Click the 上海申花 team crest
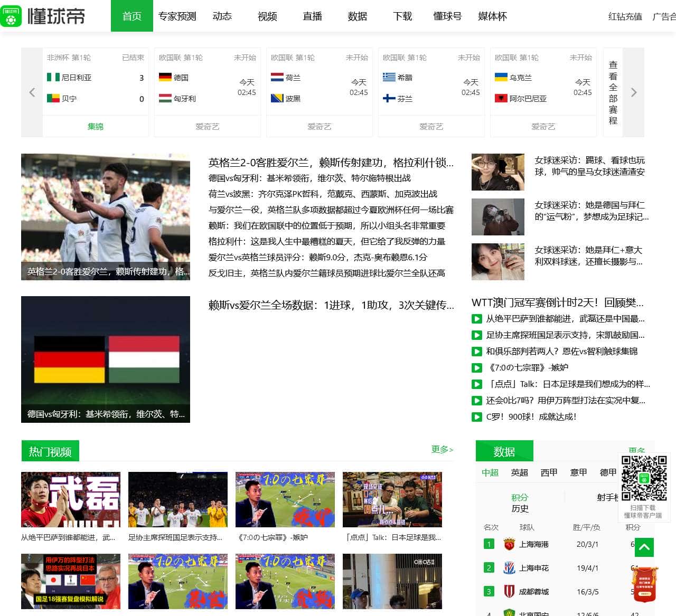Viewport: 676px width, 616px height. pyautogui.click(x=510, y=568)
